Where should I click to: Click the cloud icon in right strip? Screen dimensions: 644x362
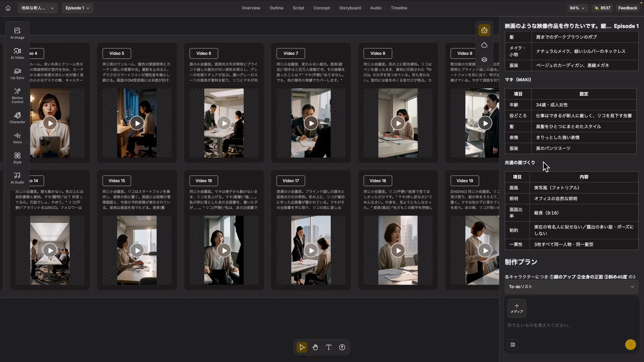pyautogui.click(x=484, y=45)
